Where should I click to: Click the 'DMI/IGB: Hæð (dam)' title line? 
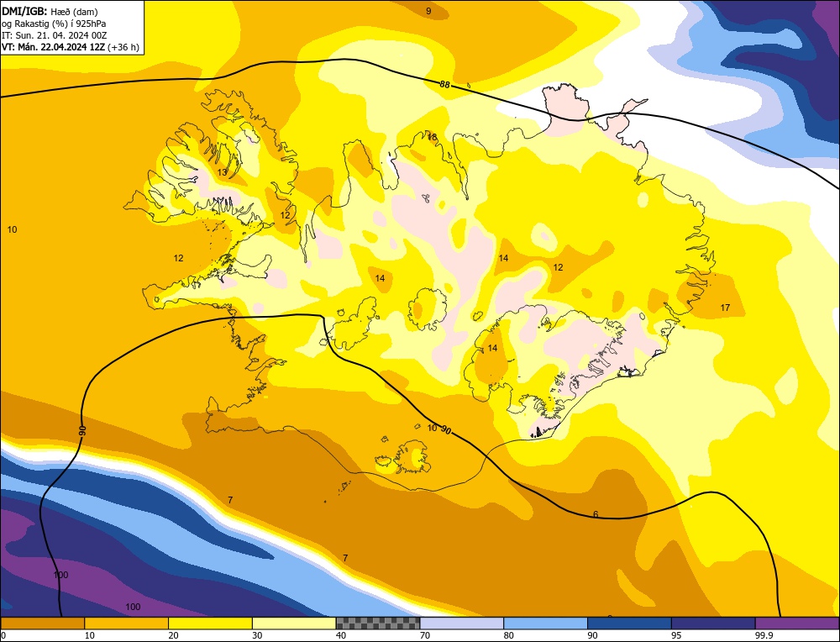click(50, 11)
